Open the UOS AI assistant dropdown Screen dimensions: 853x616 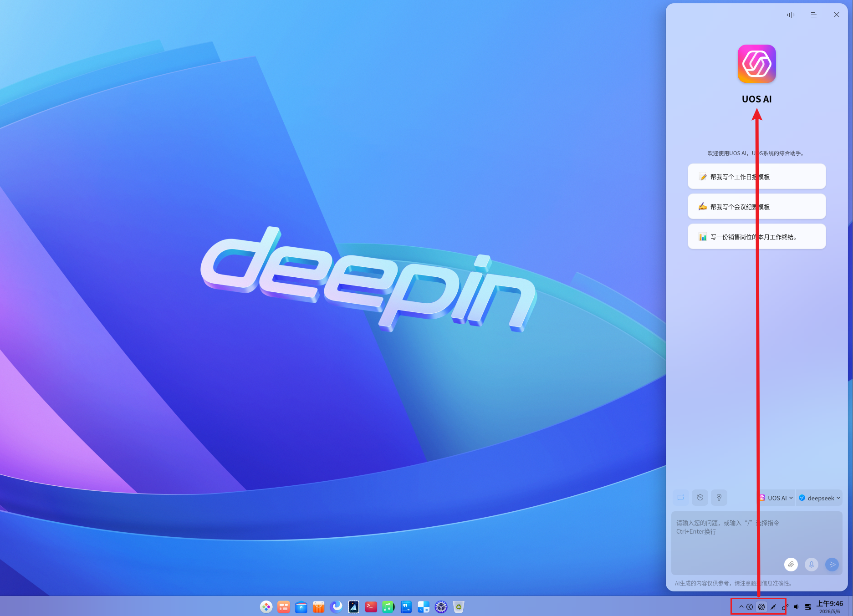click(776, 498)
